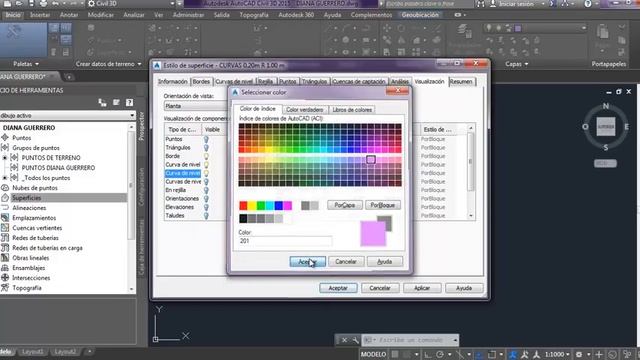Click ViewCube top face
This screenshot has height=360, width=640.
pos(606,126)
